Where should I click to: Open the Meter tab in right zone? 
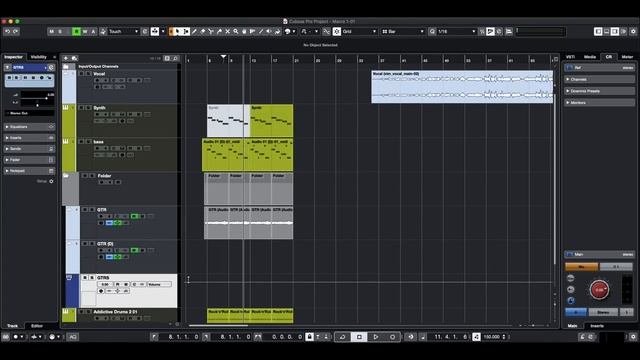[627, 57]
